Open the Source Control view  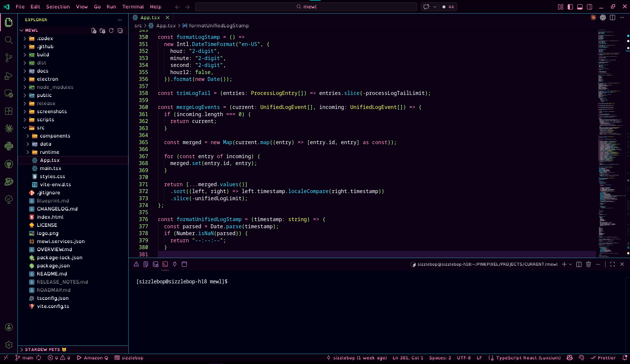(x=9, y=58)
